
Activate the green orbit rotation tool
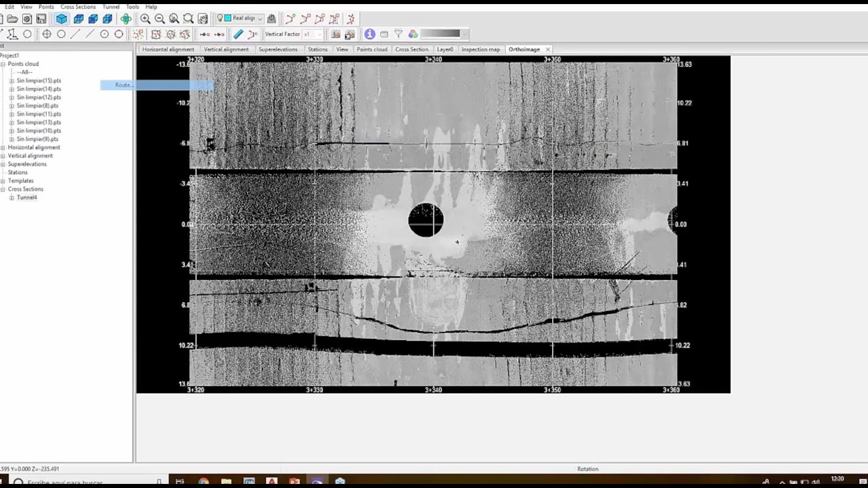pos(126,19)
